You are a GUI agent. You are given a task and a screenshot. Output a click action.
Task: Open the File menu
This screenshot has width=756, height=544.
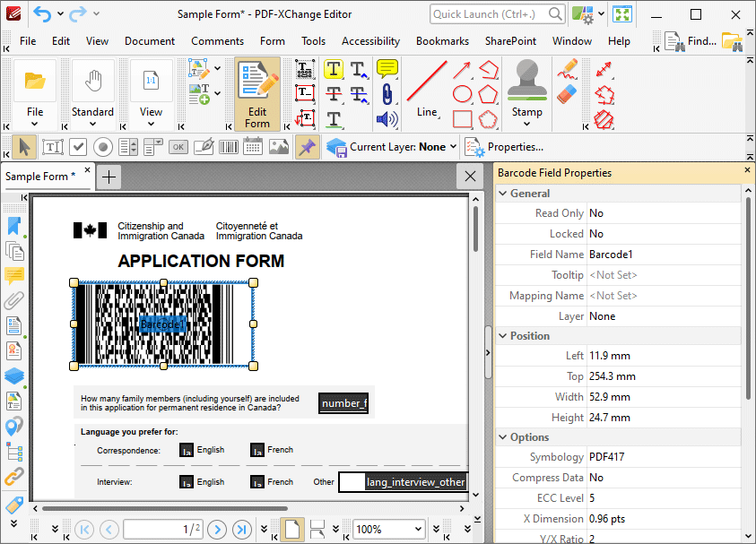pyautogui.click(x=28, y=41)
